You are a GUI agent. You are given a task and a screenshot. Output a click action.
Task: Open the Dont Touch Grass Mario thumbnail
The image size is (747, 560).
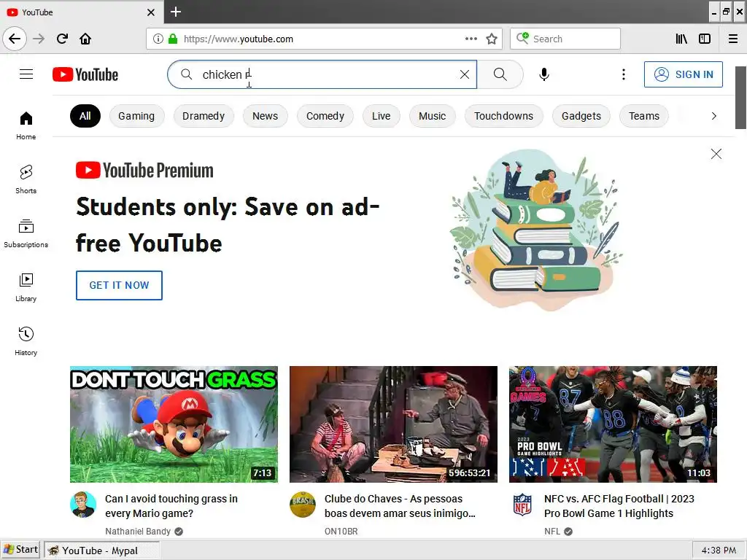coord(174,424)
